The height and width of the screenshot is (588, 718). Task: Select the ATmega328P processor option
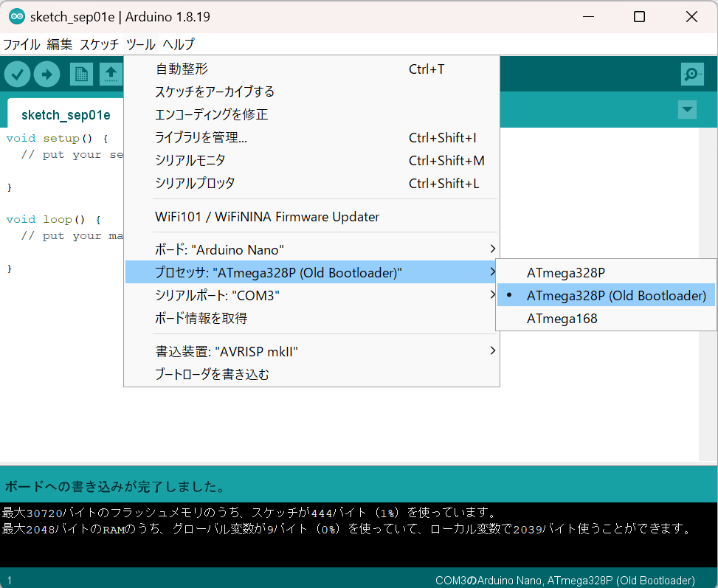point(605,272)
